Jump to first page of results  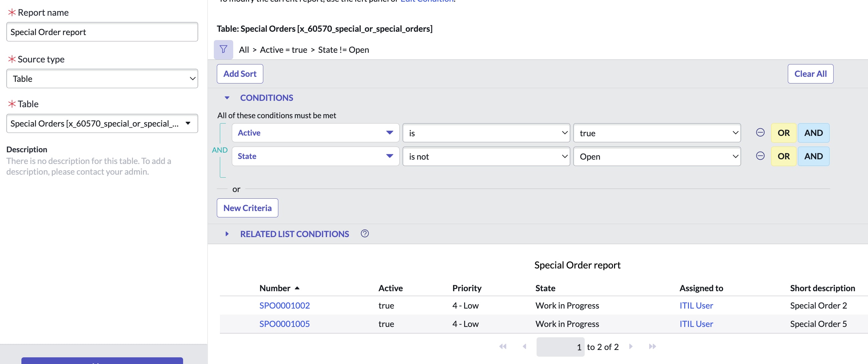[502, 347]
